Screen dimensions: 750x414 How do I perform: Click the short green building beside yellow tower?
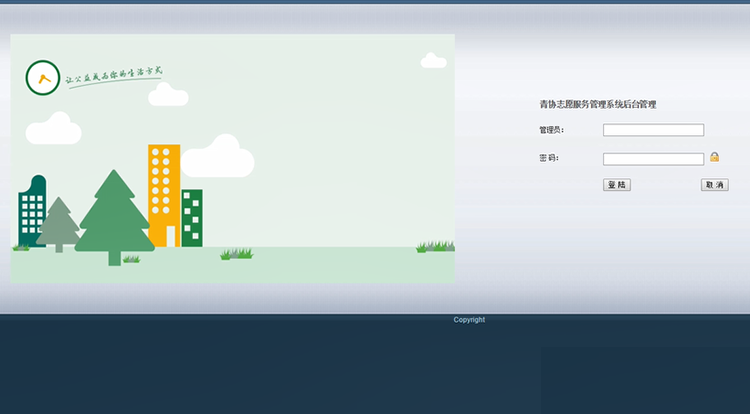click(x=192, y=217)
